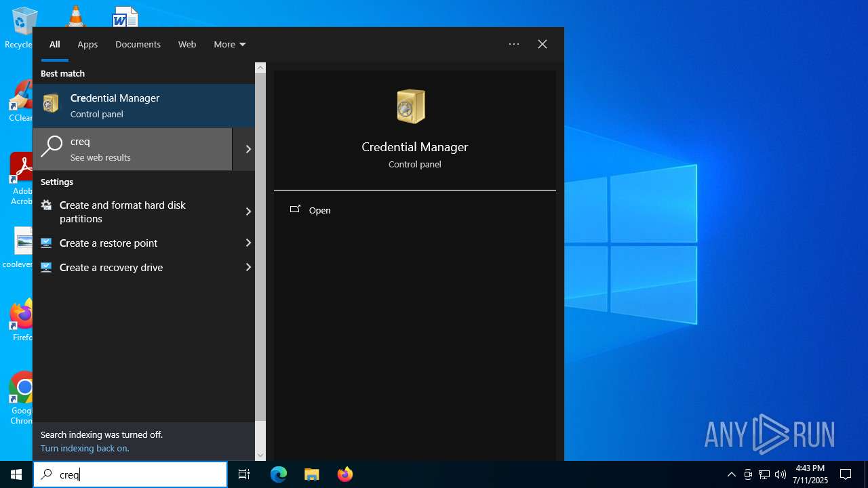Select Create a recovery drive result
The width and height of the screenshot is (868, 488).
(144, 267)
